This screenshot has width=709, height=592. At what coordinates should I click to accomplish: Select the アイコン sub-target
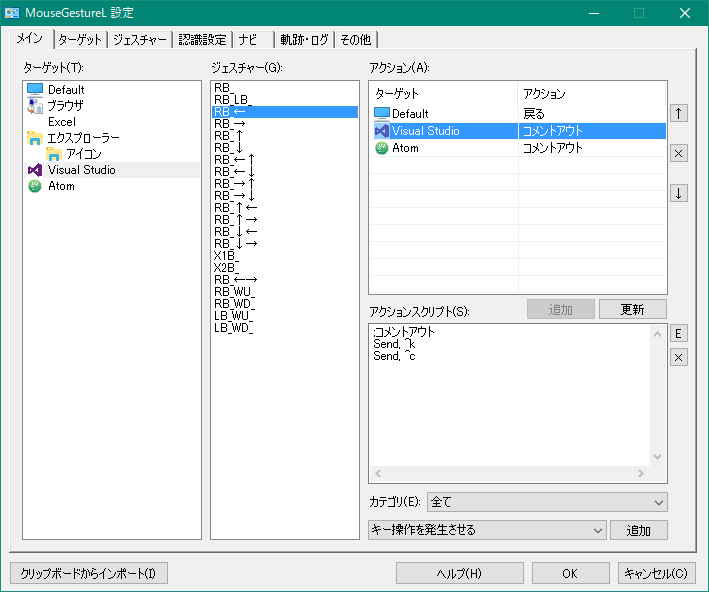83,154
